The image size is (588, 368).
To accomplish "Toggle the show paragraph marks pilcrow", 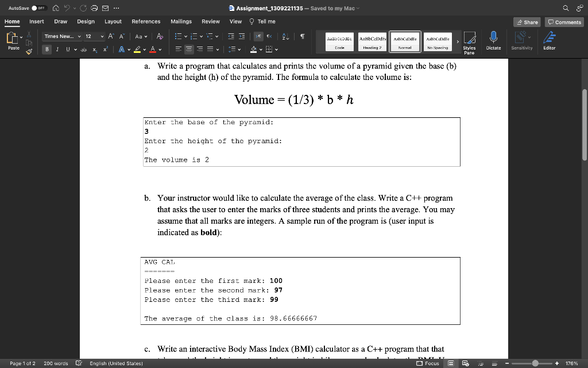I will click(302, 36).
